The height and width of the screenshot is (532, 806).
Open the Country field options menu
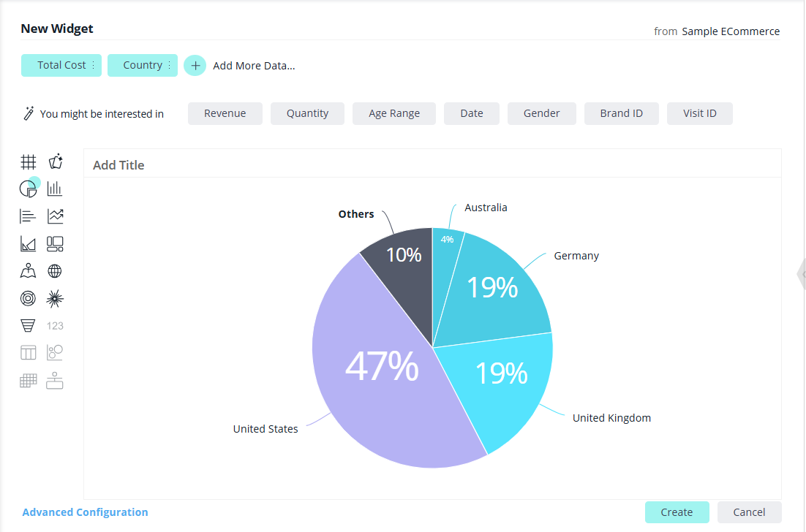tap(169, 66)
